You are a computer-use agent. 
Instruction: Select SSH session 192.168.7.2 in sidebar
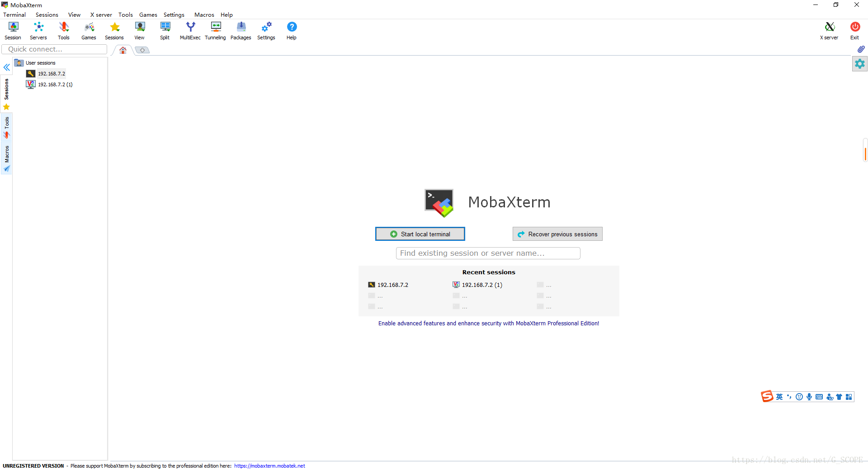coord(46,74)
